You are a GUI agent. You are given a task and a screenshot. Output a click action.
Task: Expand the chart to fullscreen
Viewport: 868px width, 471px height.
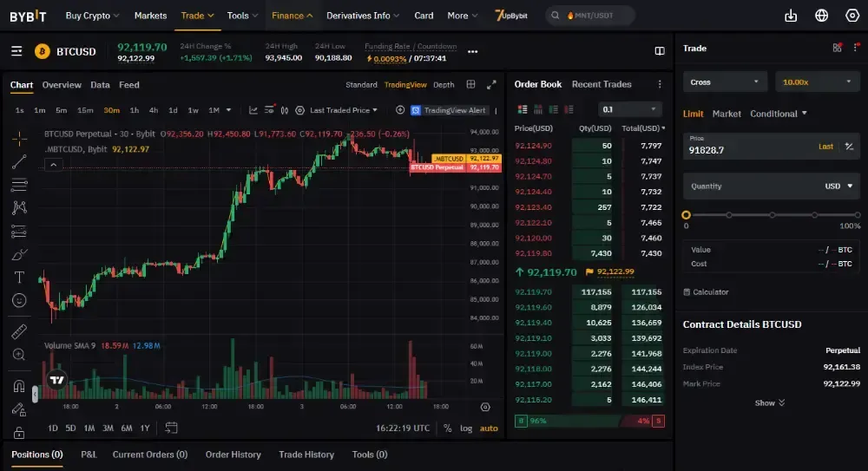[491, 85]
